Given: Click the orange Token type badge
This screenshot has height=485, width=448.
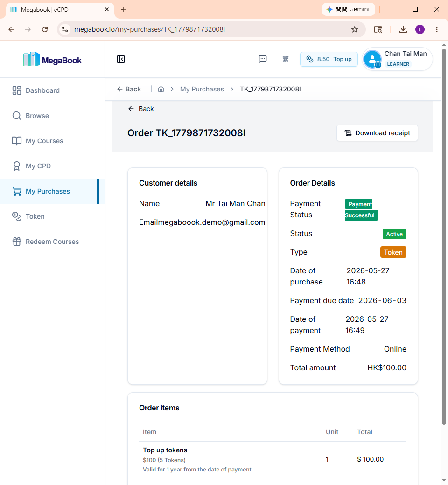Looking at the screenshot, I should 393,252.
